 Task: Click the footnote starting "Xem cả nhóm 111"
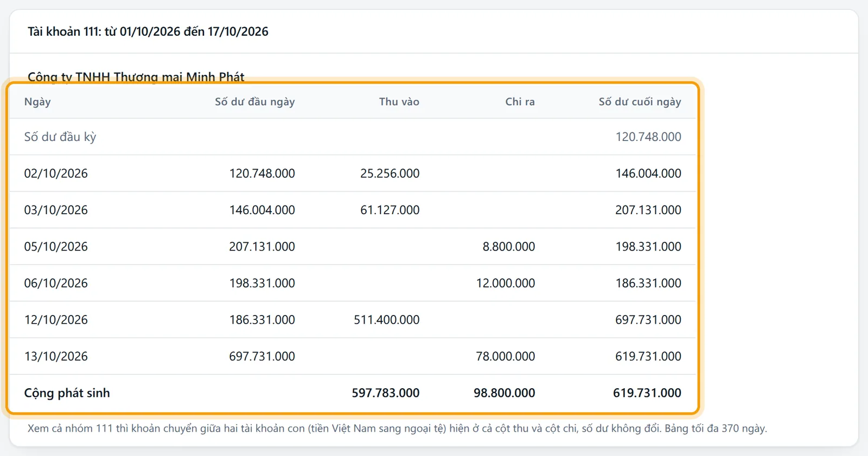[x=397, y=428]
